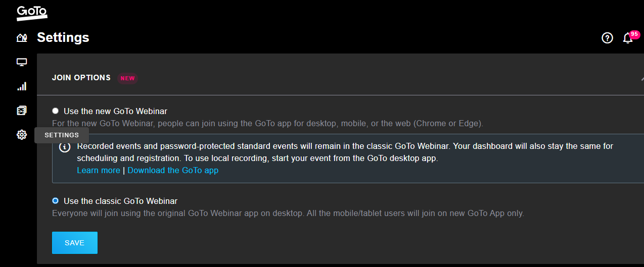Open the video library icon in sidebar
This screenshot has height=267, width=644.
point(22,111)
